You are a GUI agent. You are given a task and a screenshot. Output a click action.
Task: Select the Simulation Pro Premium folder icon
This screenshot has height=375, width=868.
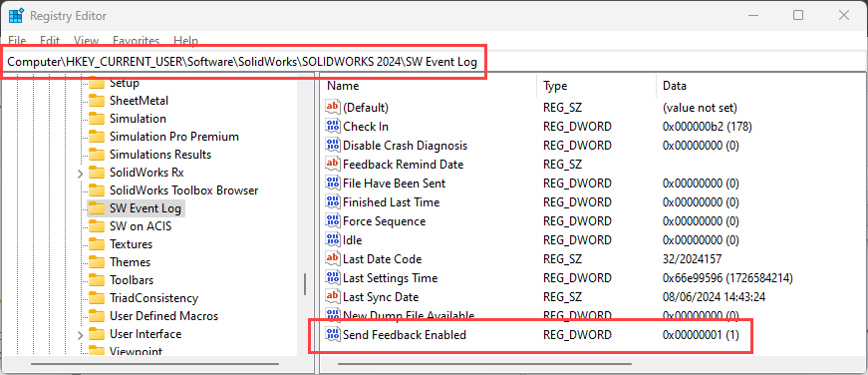click(97, 137)
